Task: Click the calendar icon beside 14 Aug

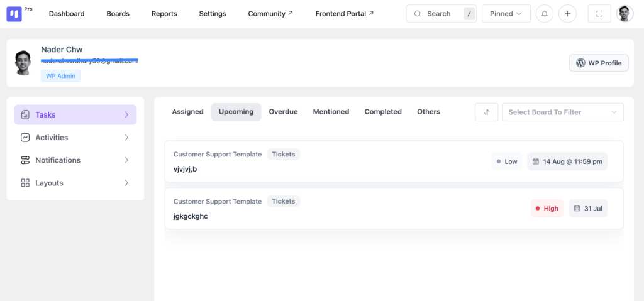Action: (x=536, y=161)
